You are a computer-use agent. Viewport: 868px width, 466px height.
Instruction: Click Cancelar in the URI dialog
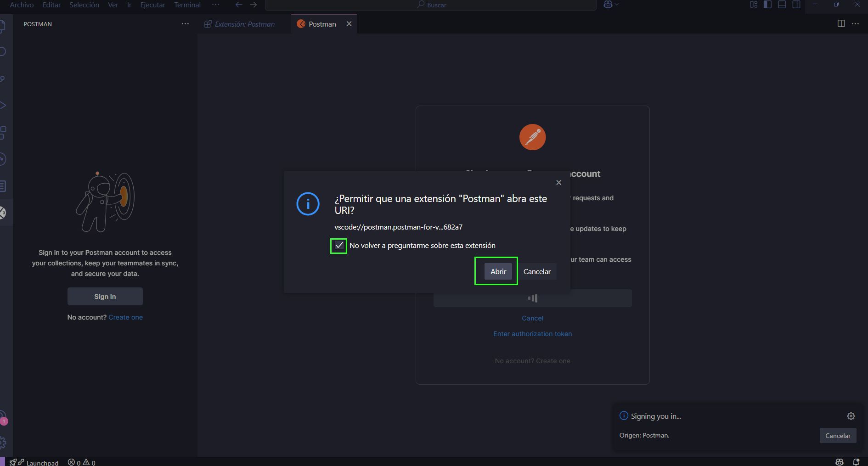pos(537,271)
